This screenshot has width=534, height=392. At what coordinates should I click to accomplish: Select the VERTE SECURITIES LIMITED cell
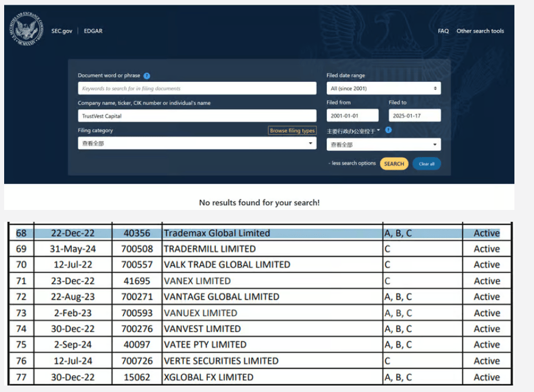[x=272, y=361]
